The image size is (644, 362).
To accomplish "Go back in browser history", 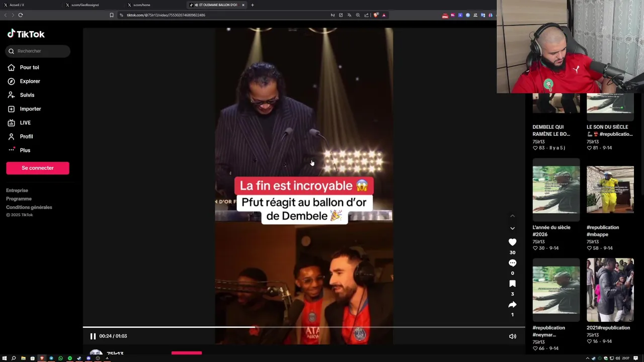I will [x=6, y=15].
